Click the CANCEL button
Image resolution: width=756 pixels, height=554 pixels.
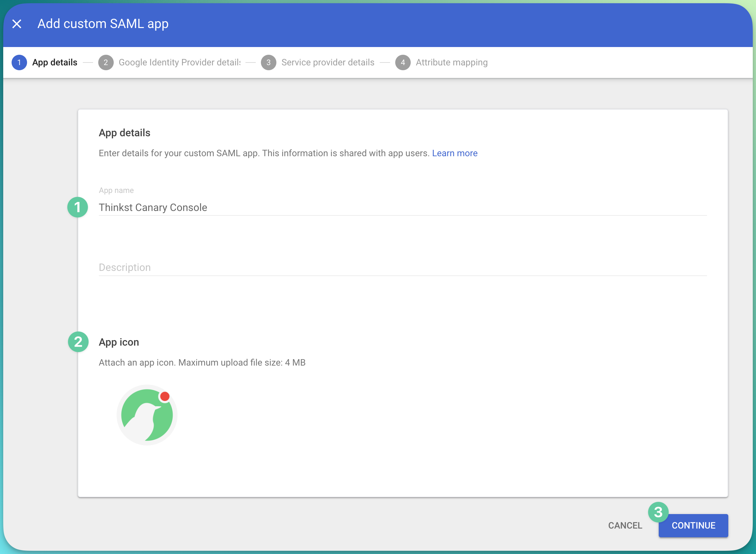[x=625, y=526]
